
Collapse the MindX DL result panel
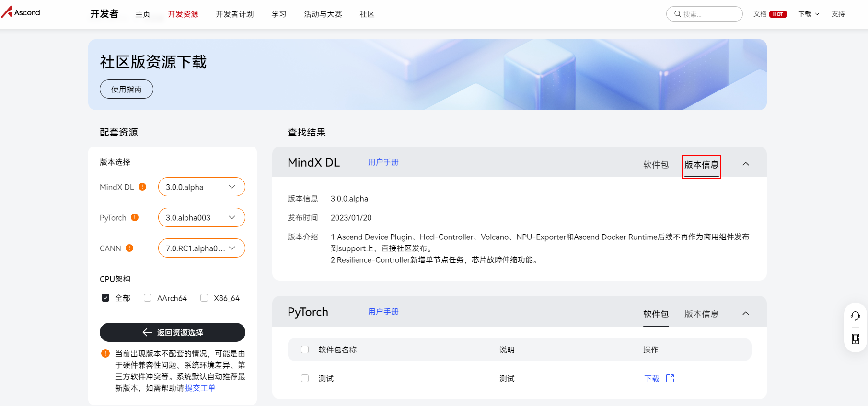[746, 164]
